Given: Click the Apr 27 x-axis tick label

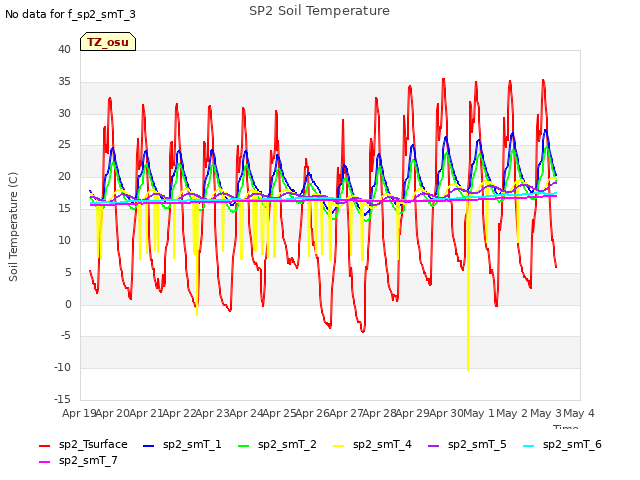Looking at the screenshot, I should click(346, 413).
